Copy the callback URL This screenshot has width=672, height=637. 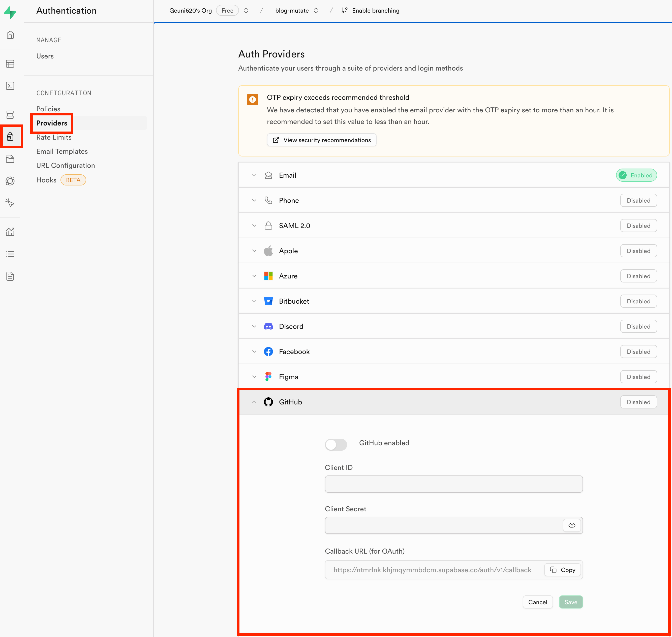[x=562, y=570]
